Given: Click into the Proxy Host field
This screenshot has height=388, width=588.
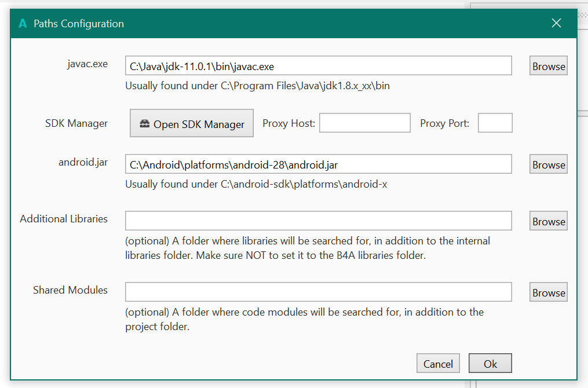Looking at the screenshot, I should click(x=364, y=123).
